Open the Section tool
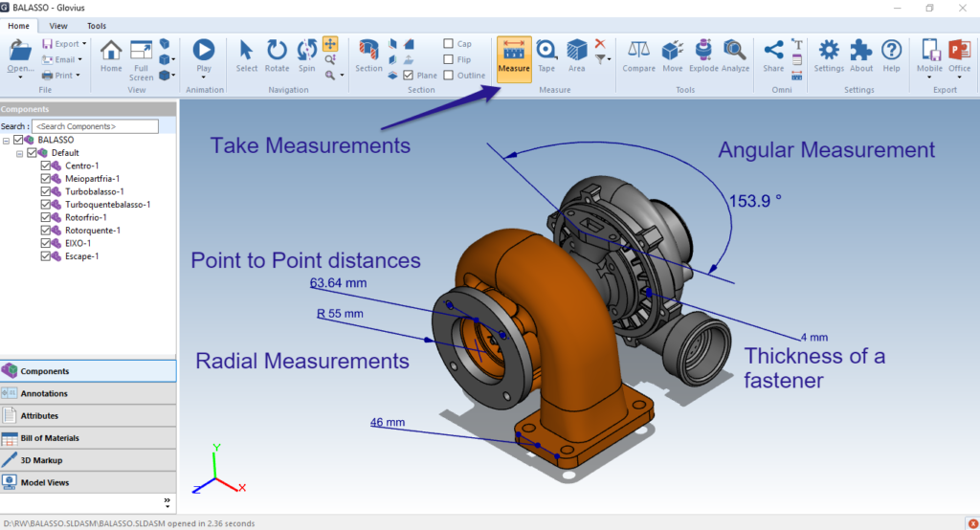Screen dimensions: 980x530 click(368, 50)
